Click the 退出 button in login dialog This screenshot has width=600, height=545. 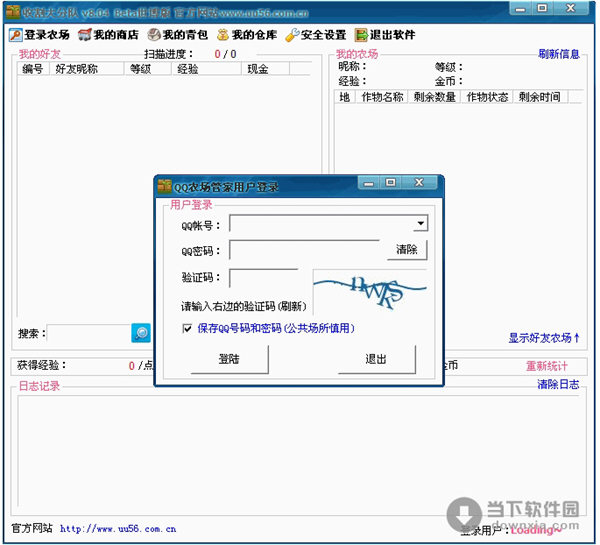click(x=377, y=359)
